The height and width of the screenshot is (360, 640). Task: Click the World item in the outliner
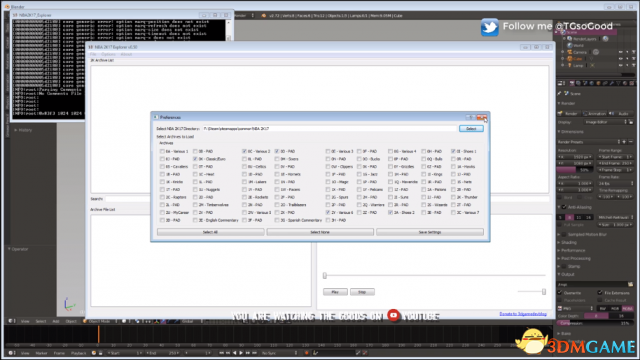578,45
